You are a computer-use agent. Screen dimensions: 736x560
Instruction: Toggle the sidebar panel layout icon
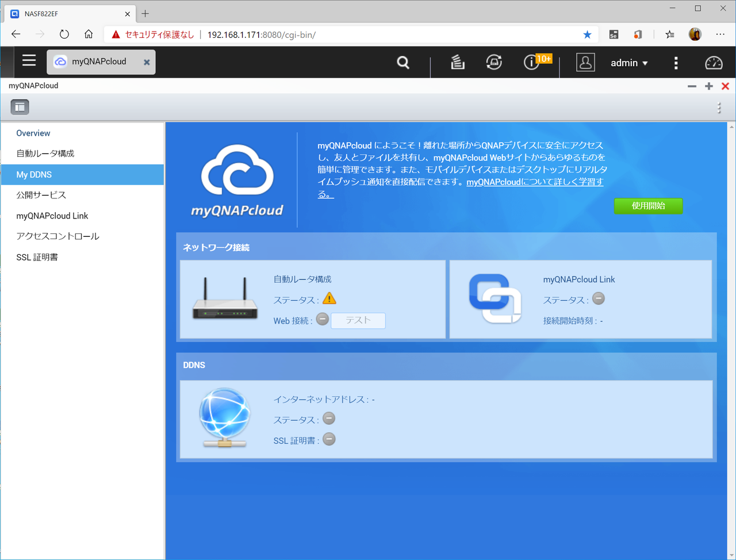point(20,107)
